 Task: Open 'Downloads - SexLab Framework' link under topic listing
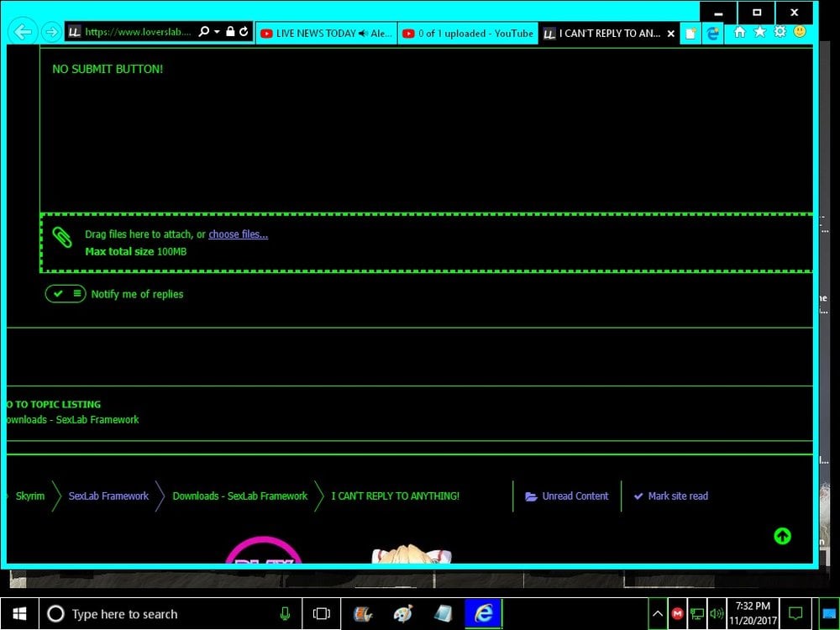click(73, 419)
